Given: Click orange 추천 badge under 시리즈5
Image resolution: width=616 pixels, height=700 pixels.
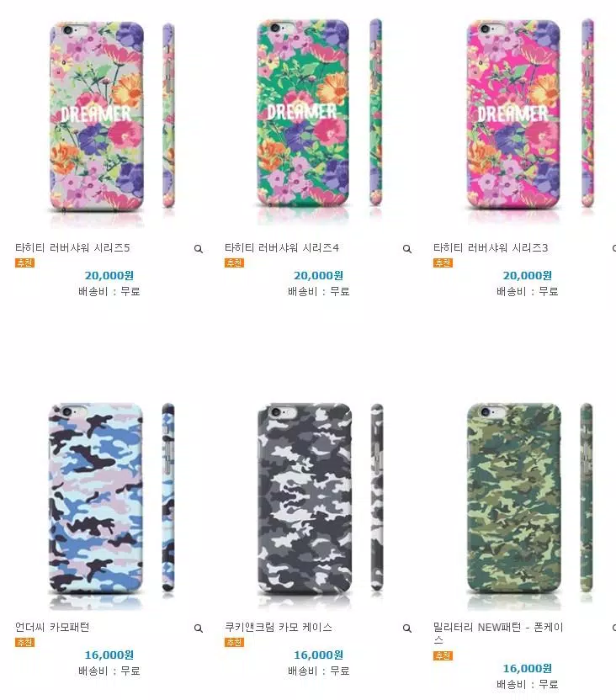Looking at the screenshot, I should tap(24, 263).
